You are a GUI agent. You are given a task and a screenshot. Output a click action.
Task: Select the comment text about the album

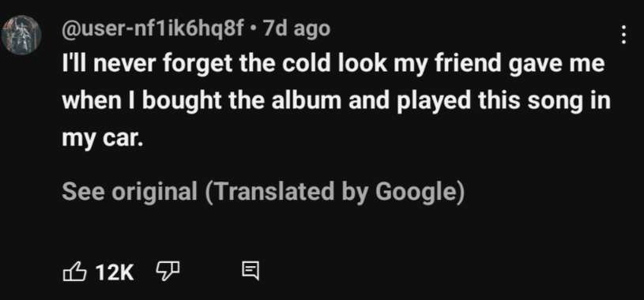tap(336, 102)
